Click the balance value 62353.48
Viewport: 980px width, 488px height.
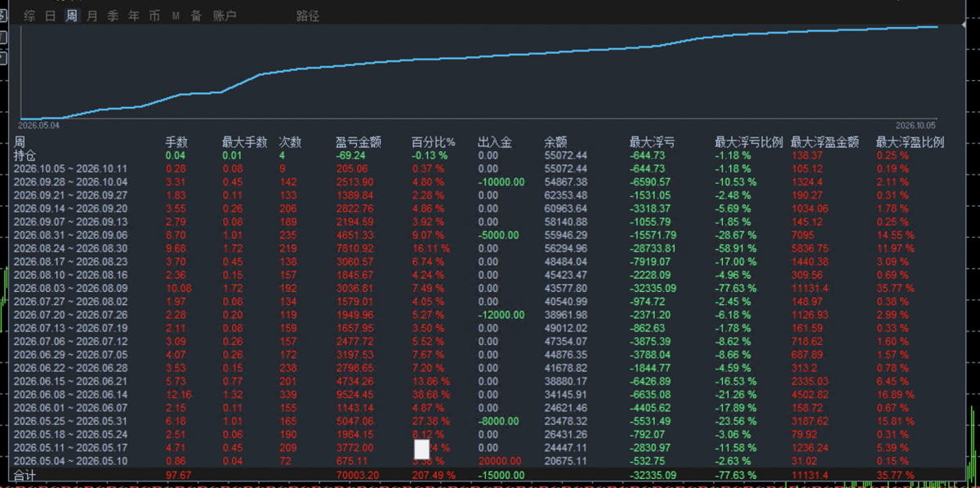point(566,195)
